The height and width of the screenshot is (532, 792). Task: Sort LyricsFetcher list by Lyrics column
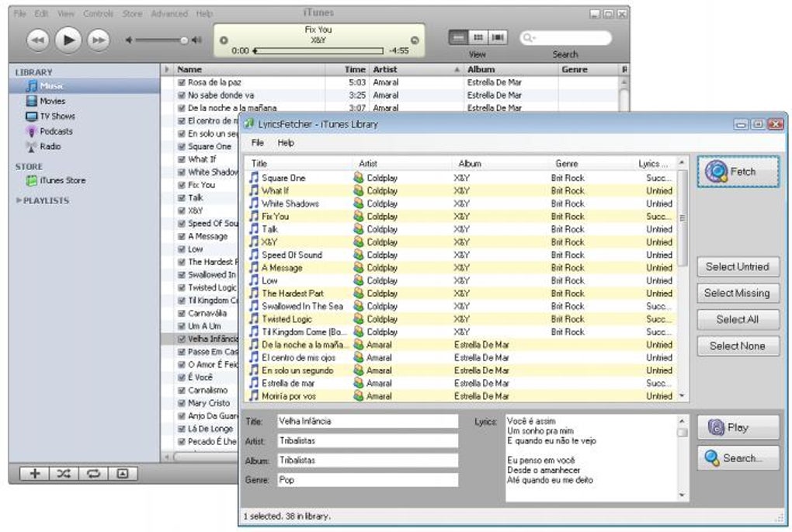pyautogui.click(x=655, y=164)
